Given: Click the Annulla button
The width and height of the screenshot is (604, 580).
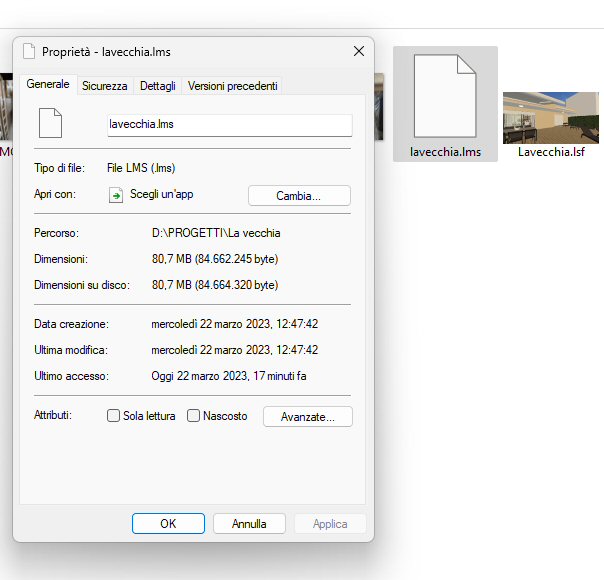Looking at the screenshot, I should coord(249,523).
